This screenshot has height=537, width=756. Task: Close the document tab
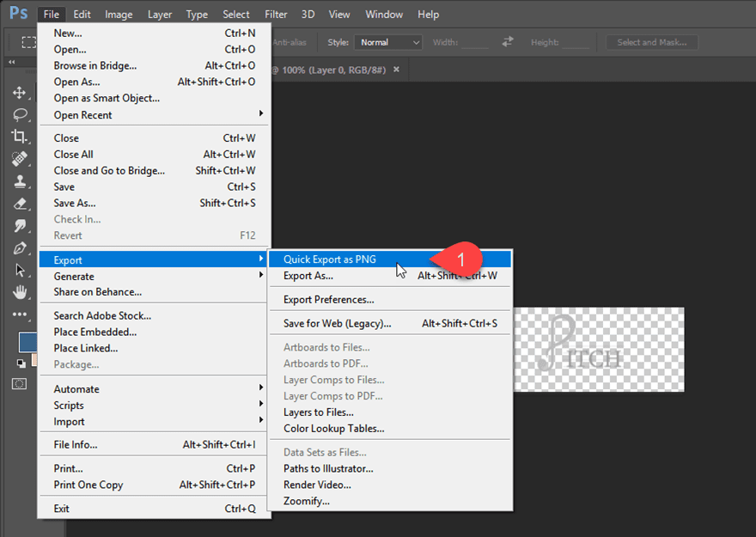396,70
